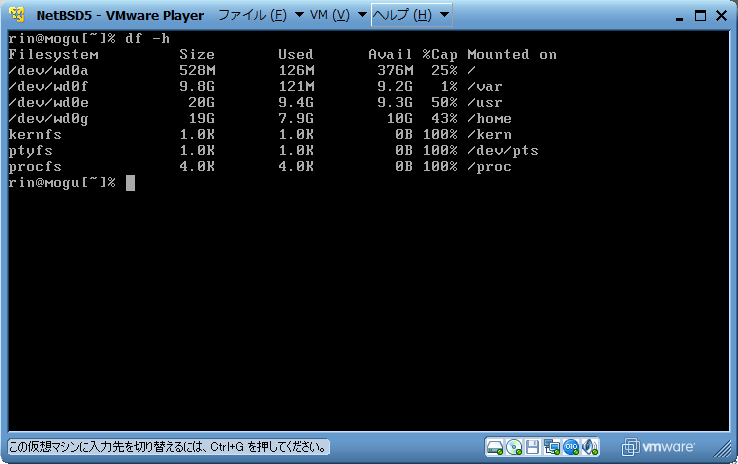Click the 10G available value

(400, 119)
